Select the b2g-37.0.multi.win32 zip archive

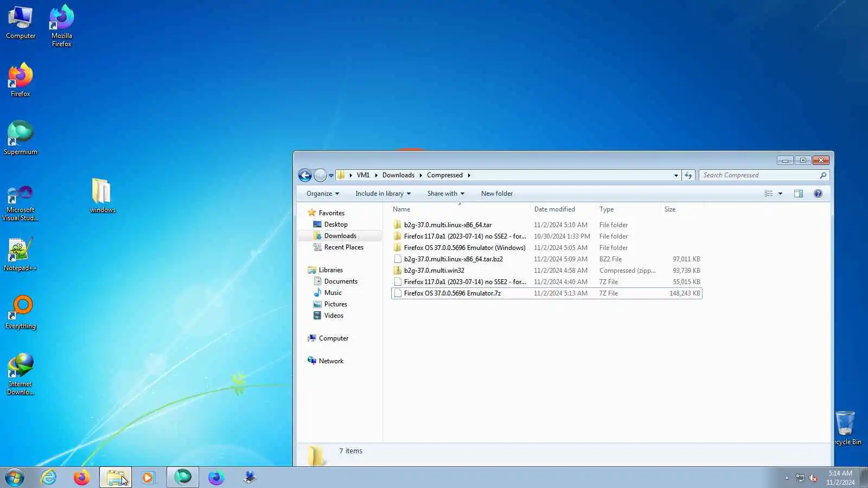(546, 271)
